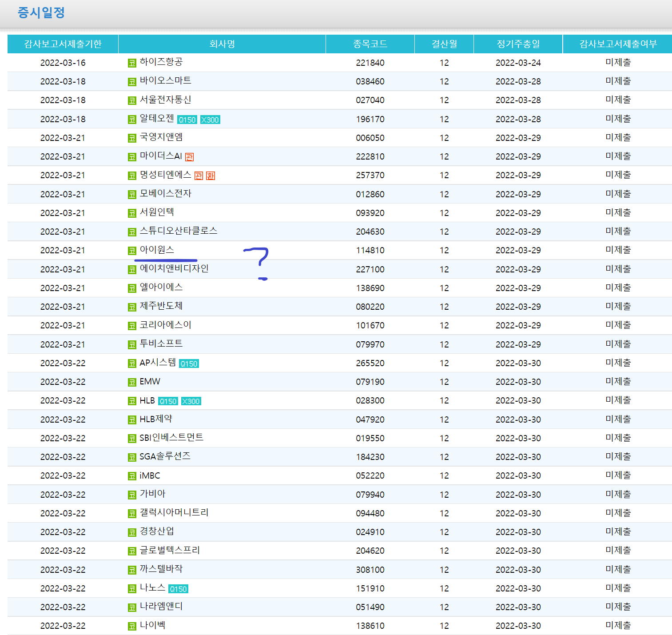Screen dimensions: 672x635
Task: Open the 아이원스 company link
Action: pos(157,250)
